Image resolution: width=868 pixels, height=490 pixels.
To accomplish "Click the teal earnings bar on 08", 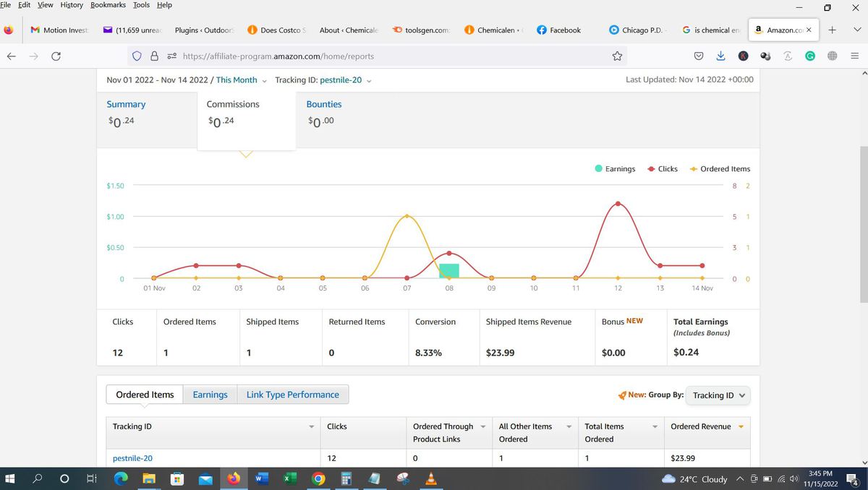I will 449,271.
